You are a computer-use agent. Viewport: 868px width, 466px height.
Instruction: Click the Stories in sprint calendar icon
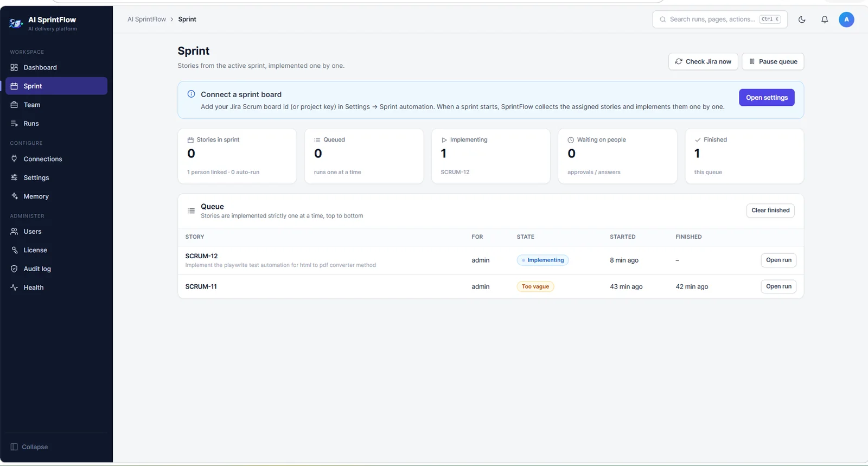click(190, 140)
